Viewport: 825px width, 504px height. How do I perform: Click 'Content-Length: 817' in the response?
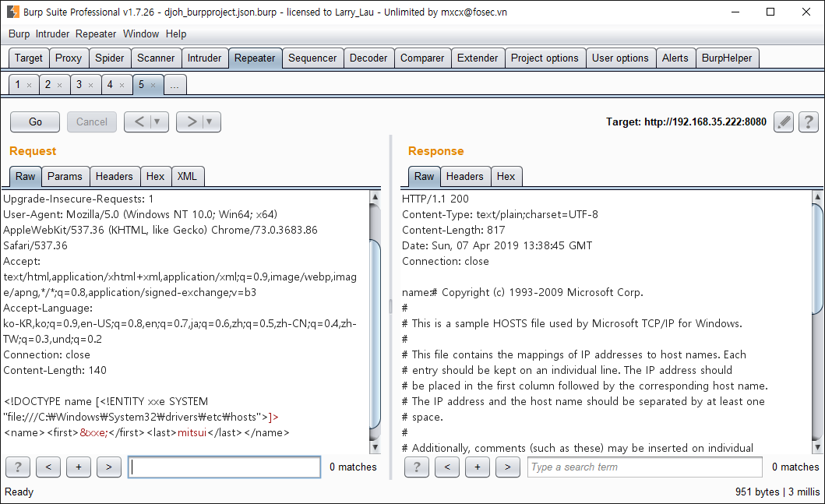[x=453, y=230]
